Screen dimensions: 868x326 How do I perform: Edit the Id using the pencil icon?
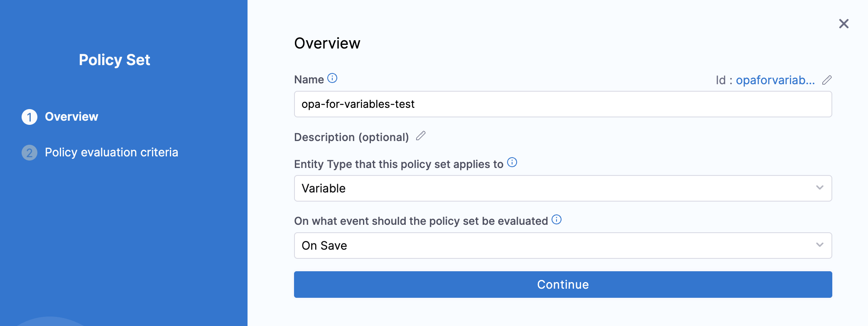pos(826,80)
